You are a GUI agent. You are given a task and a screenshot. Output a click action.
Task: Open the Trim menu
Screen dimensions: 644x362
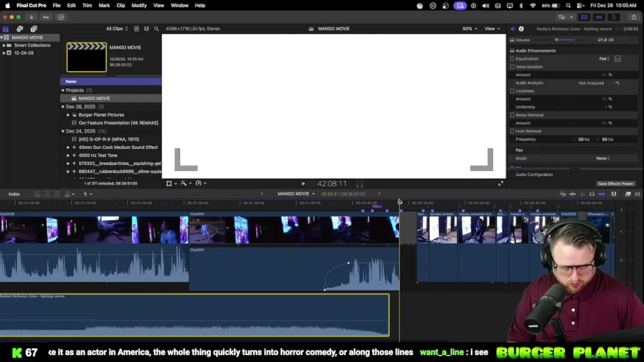[x=87, y=6]
